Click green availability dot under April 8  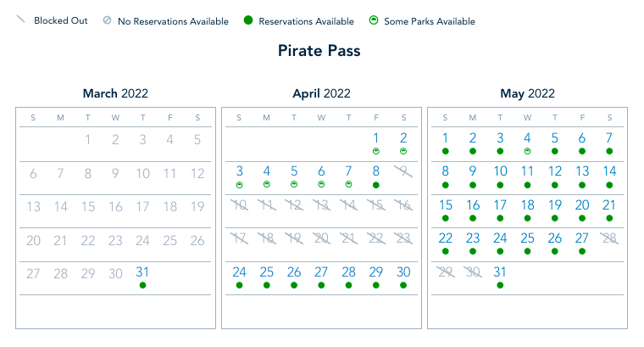[376, 184]
